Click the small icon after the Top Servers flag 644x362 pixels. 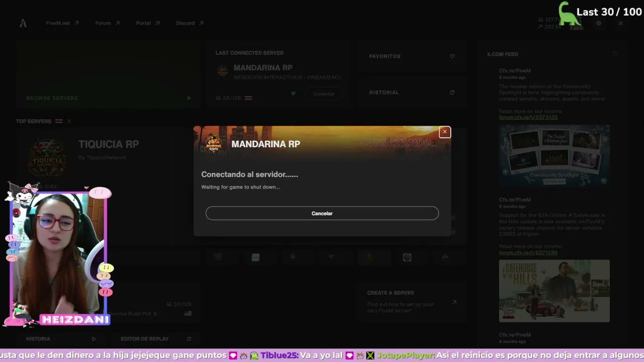coord(69,121)
